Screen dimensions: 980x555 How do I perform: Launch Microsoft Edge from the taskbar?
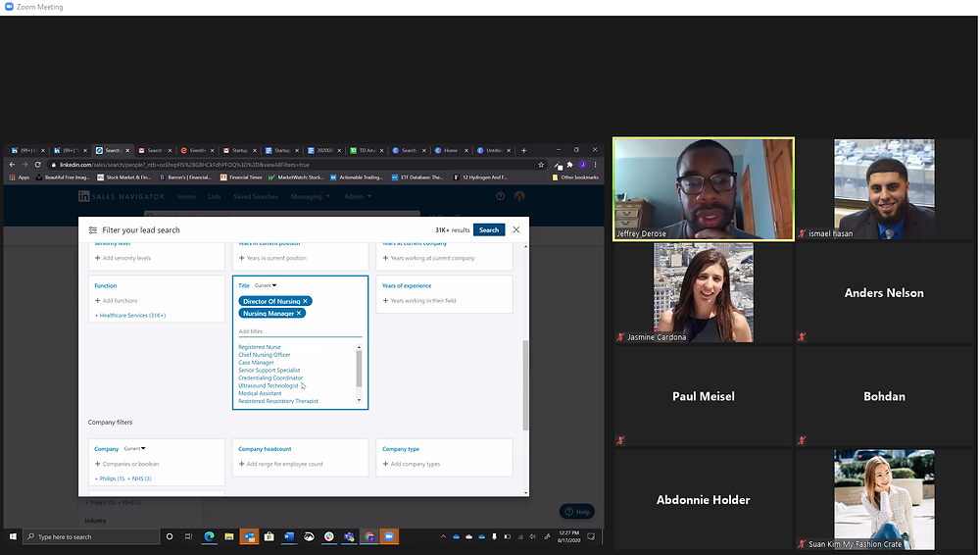pyautogui.click(x=210, y=536)
